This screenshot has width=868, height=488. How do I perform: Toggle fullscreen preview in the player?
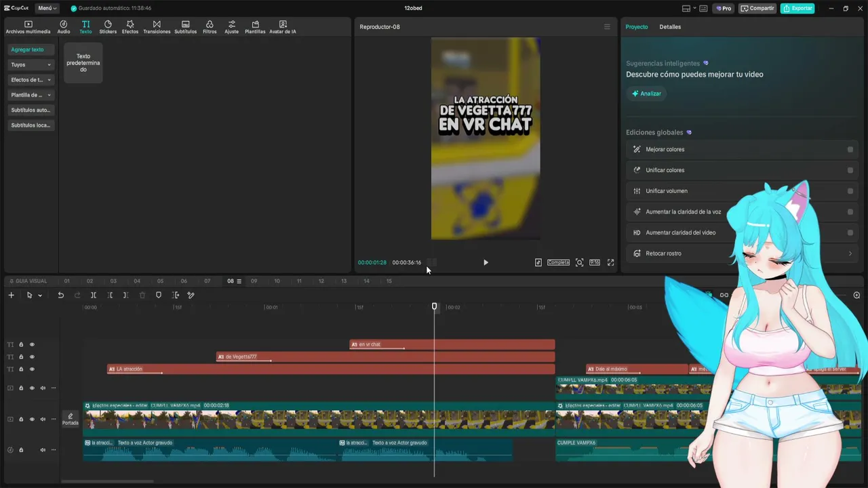(610, 262)
